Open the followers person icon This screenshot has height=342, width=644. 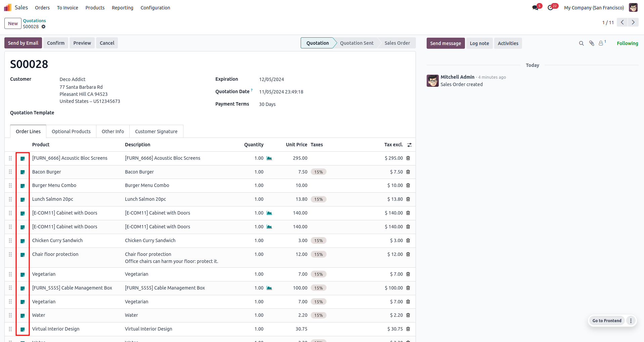[x=601, y=43]
